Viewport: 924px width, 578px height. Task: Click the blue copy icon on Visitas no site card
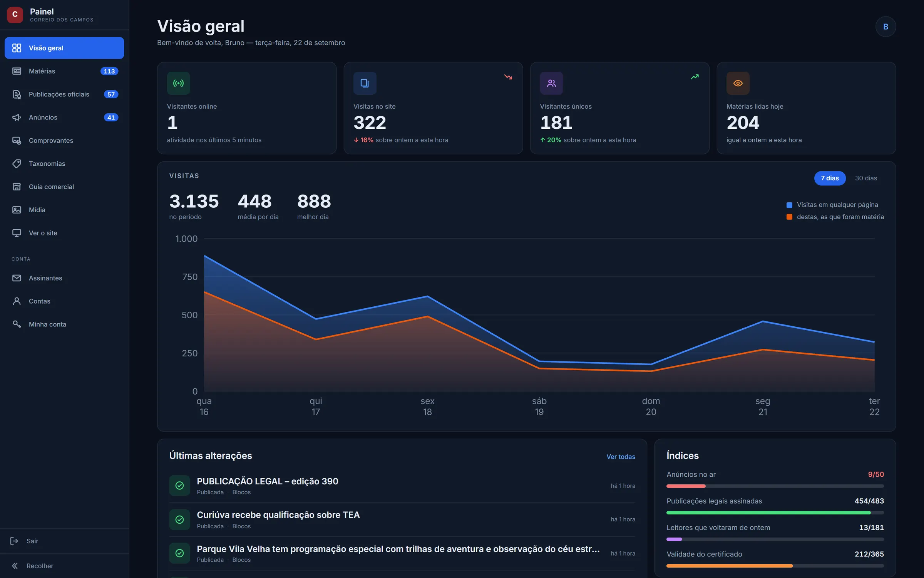tap(365, 83)
